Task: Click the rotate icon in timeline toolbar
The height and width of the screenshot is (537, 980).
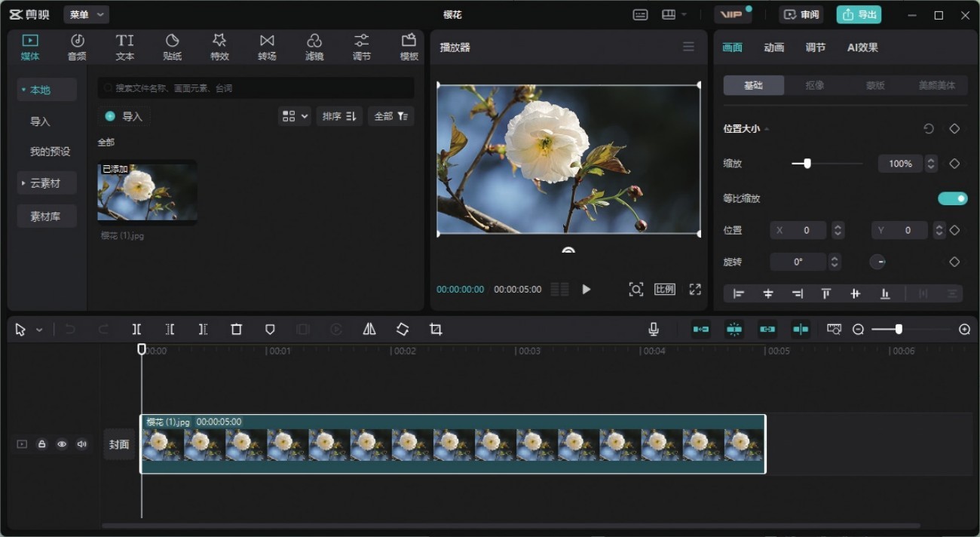Action: point(403,330)
